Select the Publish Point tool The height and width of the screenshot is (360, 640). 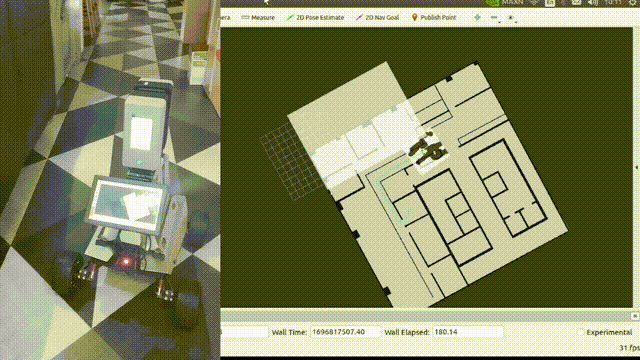click(x=434, y=18)
